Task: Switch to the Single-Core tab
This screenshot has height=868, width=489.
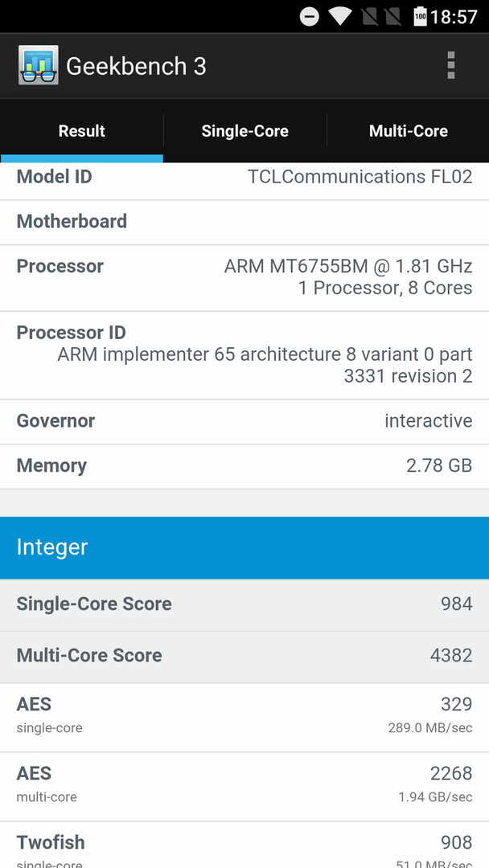Action: [244, 131]
